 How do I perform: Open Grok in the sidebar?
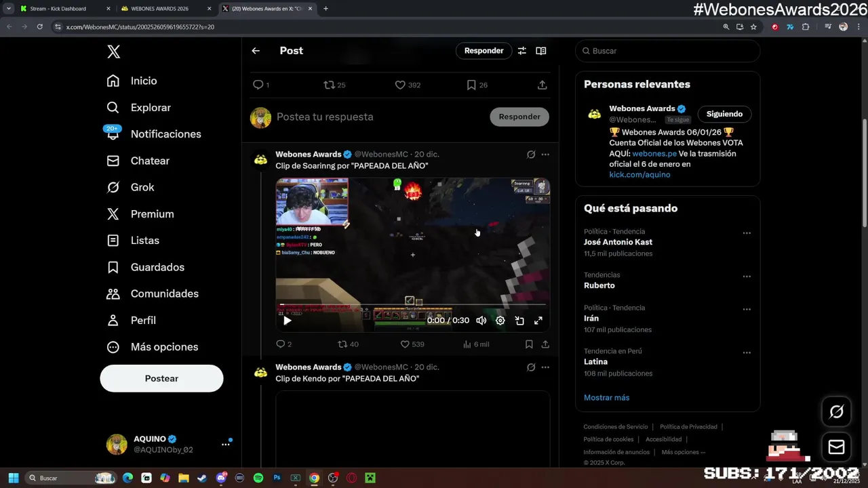tap(130, 187)
